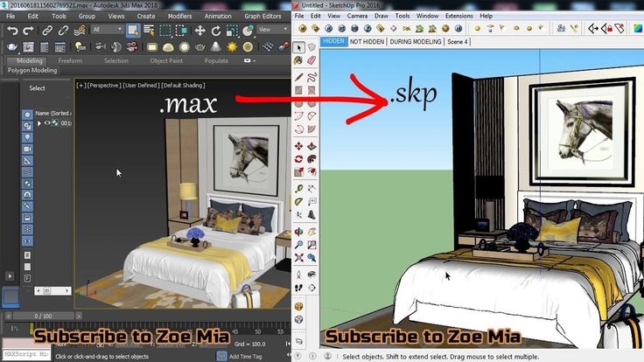Open the Modifiers menu in 3ds Max

(x=179, y=16)
